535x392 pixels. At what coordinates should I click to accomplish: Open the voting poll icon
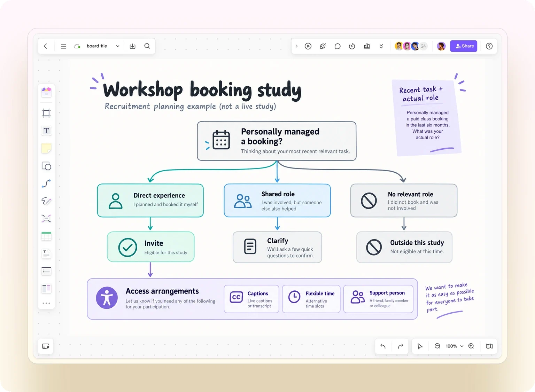coord(367,46)
